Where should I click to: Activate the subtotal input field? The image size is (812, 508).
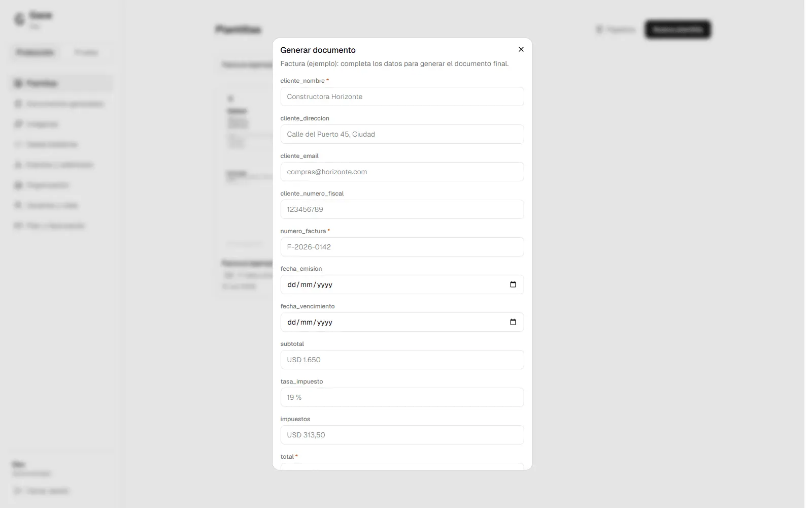[x=402, y=360]
